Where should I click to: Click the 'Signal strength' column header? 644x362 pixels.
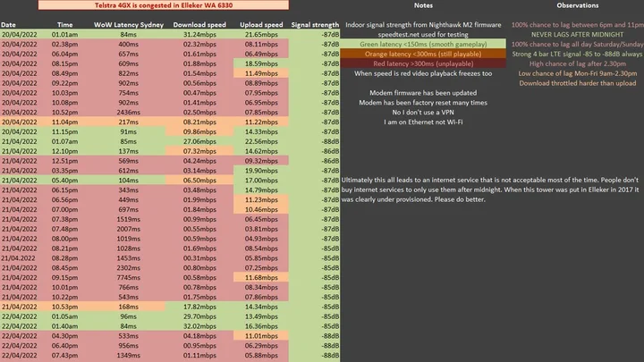(315, 25)
